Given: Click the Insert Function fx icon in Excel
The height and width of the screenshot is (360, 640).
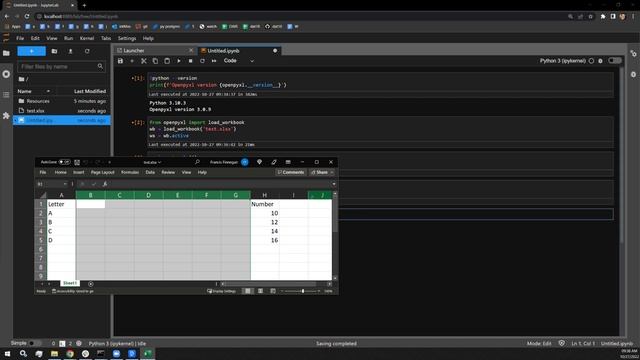Looking at the screenshot, I should [105, 184].
